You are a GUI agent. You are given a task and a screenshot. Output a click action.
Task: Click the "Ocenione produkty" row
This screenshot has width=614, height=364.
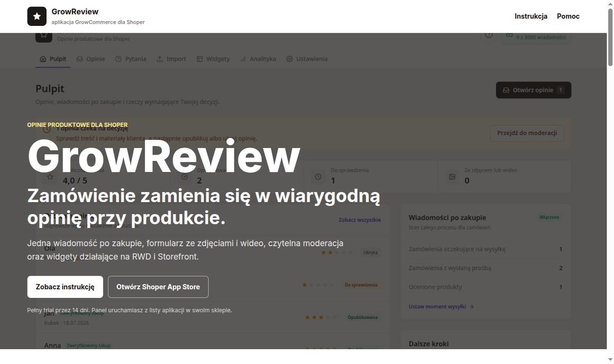click(x=485, y=287)
